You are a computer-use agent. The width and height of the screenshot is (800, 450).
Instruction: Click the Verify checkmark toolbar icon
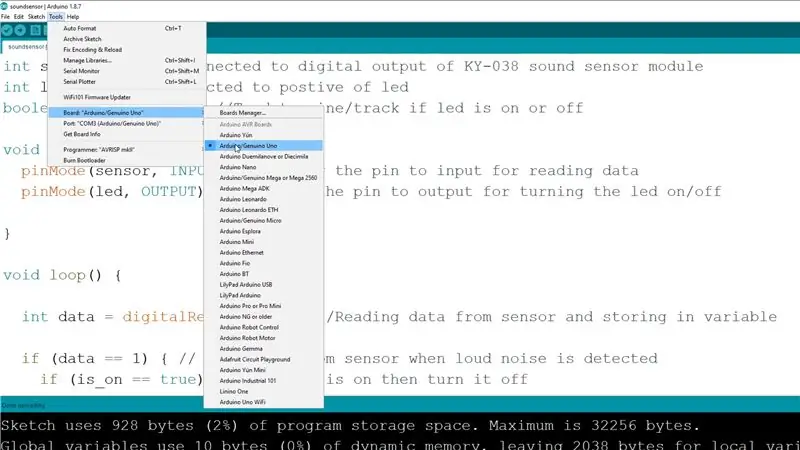(x=7, y=30)
